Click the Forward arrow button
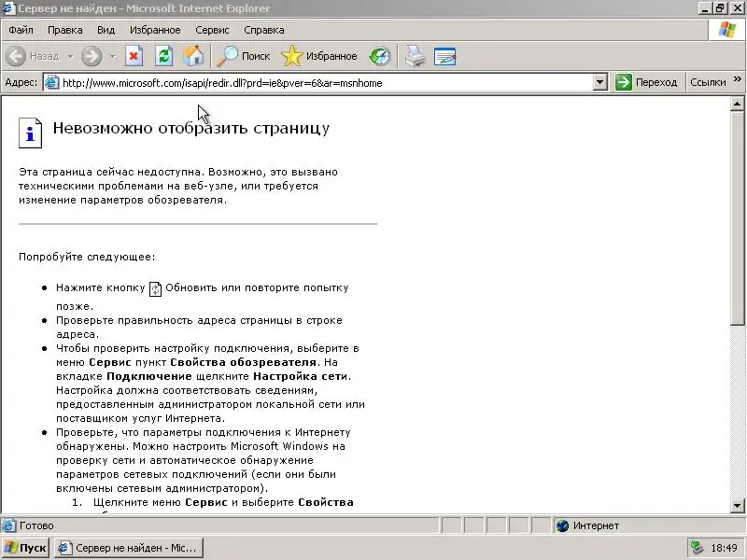747x560 pixels. tap(91, 56)
